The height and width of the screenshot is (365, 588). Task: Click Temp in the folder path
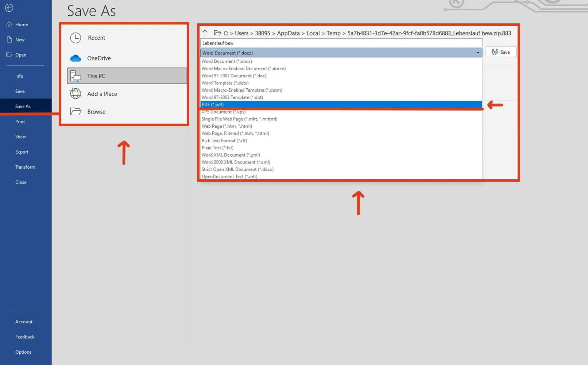click(333, 33)
